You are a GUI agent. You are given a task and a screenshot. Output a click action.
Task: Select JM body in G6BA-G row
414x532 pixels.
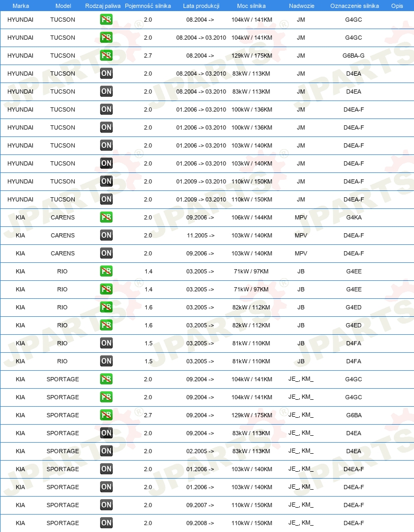coord(301,56)
